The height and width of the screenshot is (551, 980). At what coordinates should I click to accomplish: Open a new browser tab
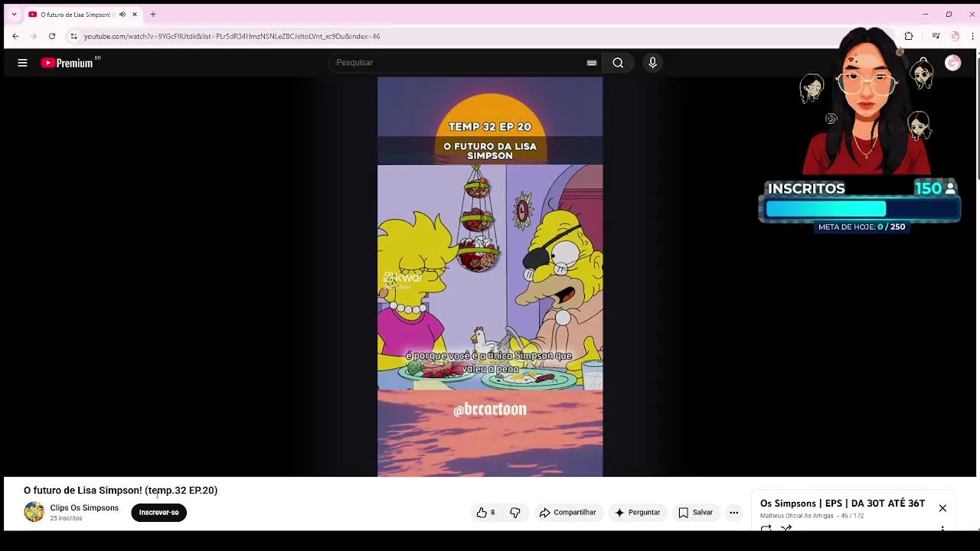pyautogui.click(x=153, y=15)
